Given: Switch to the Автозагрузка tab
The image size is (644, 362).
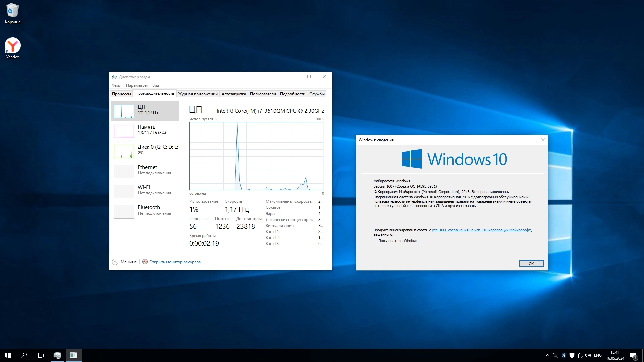Looking at the screenshot, I should tap(233, 94).
